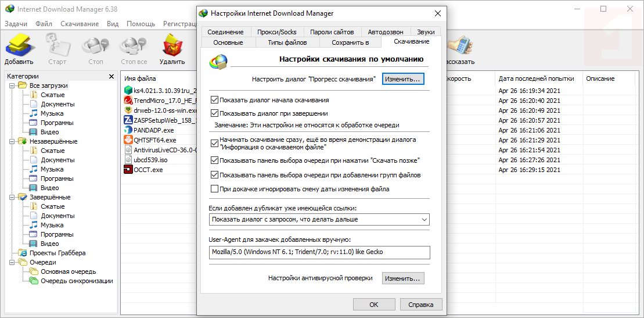The height and width of the screenshot is (318, 644).
Task: Open the Задачи menu
Action: pyautogui.click(x=16, y=23)
